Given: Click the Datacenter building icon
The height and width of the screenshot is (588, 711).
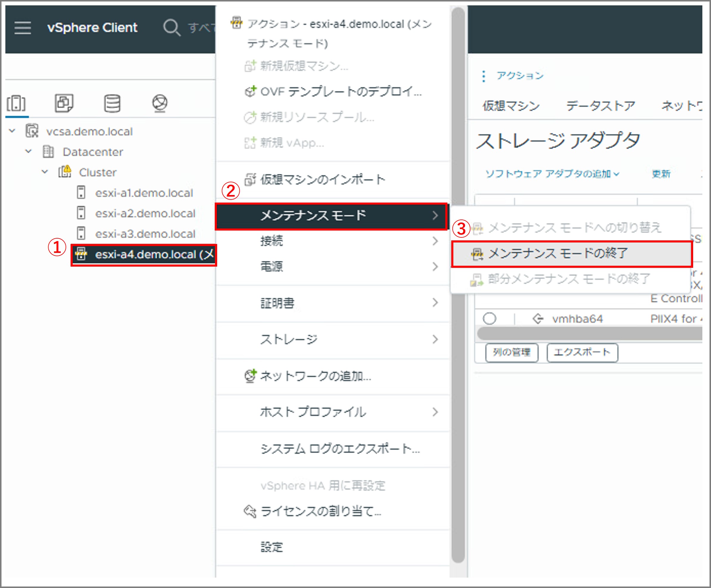Looking at the screenshot, I should pos(48,151).
